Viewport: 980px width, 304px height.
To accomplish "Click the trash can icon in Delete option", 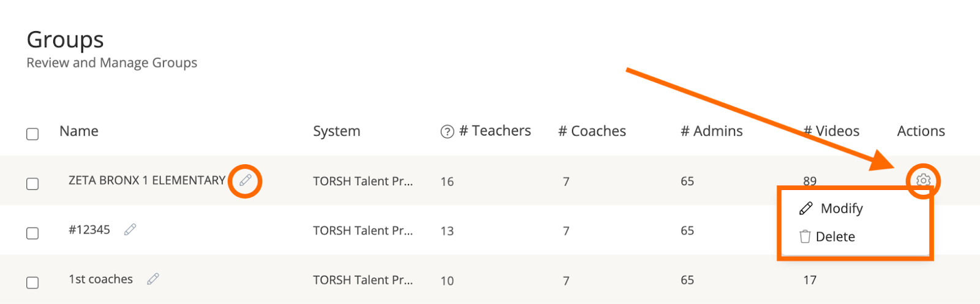I will pos(805,237).
